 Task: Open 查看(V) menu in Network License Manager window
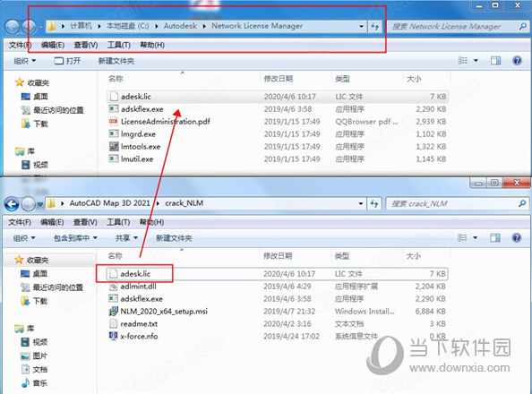click(86, 45)
